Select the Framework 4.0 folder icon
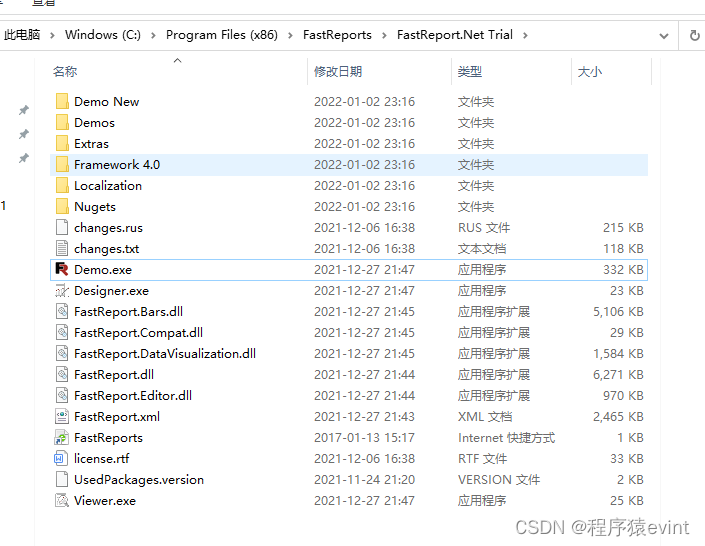 [62, 165]
